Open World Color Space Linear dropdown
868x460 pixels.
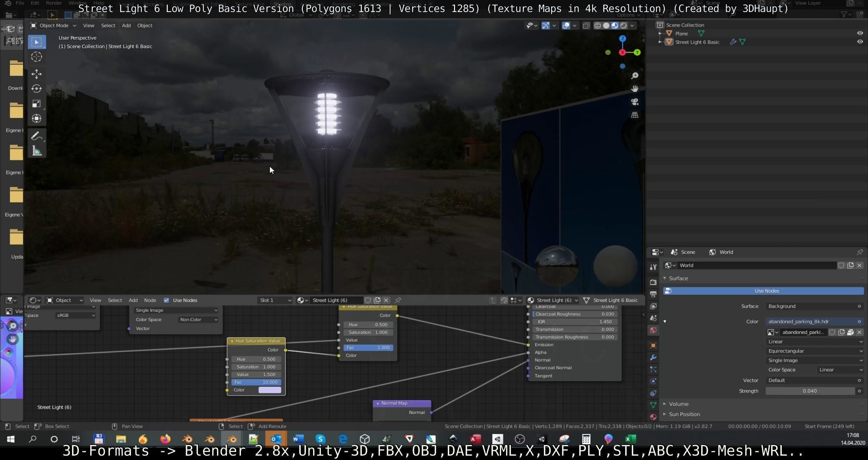point(840,370)
